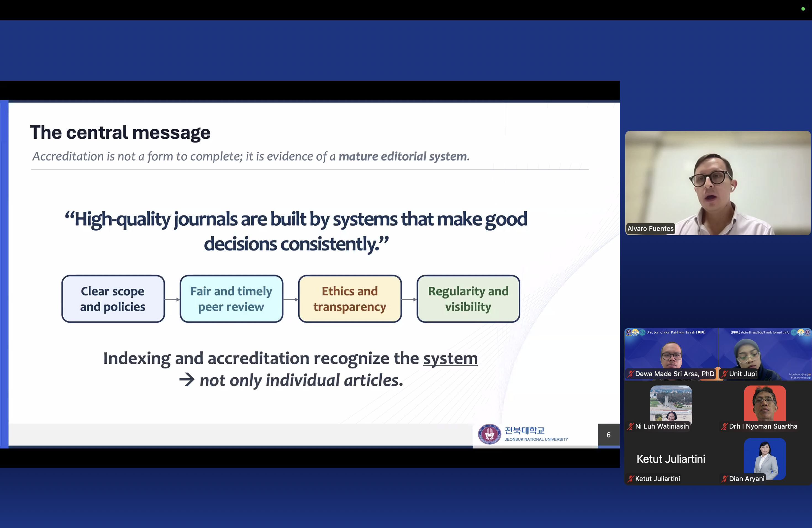Click the slide page number 6

point(608,435)
